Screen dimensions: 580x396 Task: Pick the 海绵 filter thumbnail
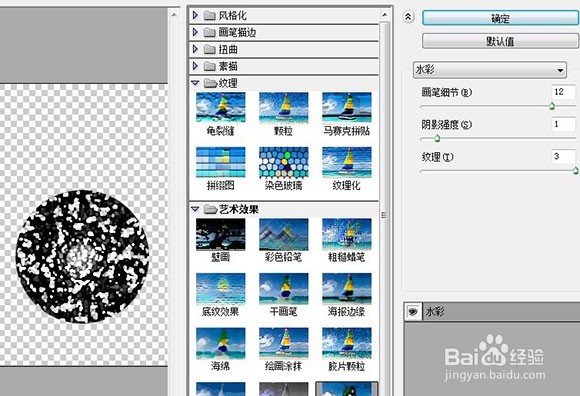(220, 343)
